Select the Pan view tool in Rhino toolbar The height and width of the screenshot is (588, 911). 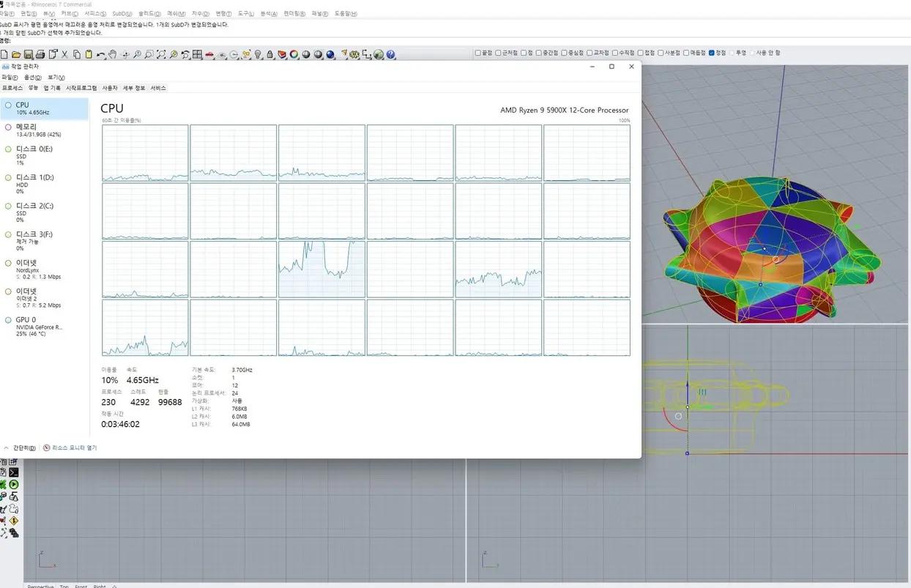point(112,54)
